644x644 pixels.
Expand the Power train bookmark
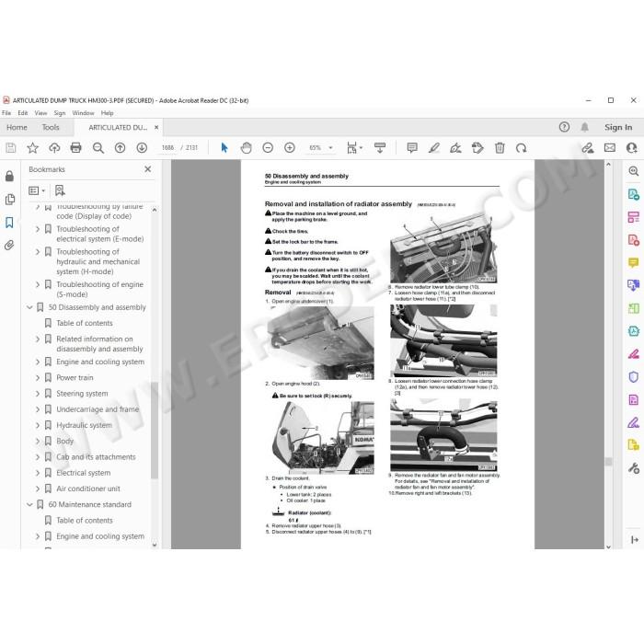(x=38, y=377)
